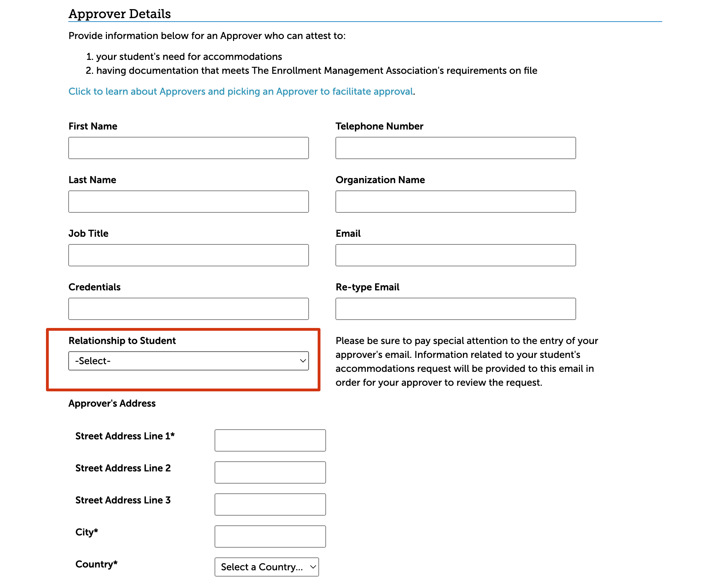Click the Credentials input box
Image resolution: width=728 pixels, height=587 pixels.
188,309
